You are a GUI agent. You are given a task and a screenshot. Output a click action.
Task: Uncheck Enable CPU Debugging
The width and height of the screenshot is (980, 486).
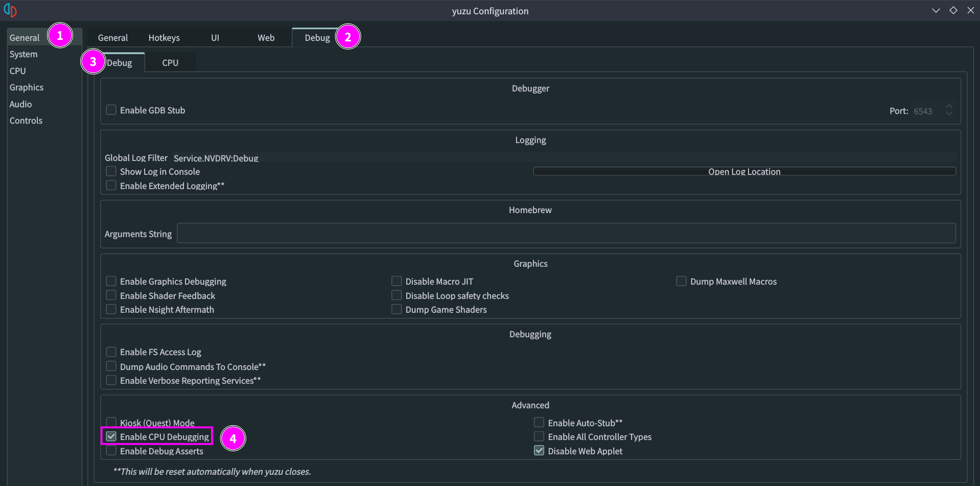pos(111,436)
